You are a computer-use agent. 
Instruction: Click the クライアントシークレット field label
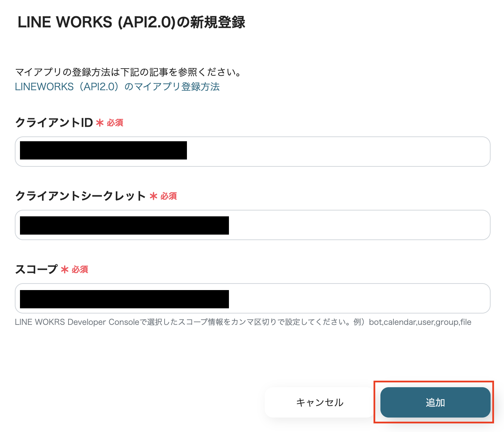pos(81,196)
